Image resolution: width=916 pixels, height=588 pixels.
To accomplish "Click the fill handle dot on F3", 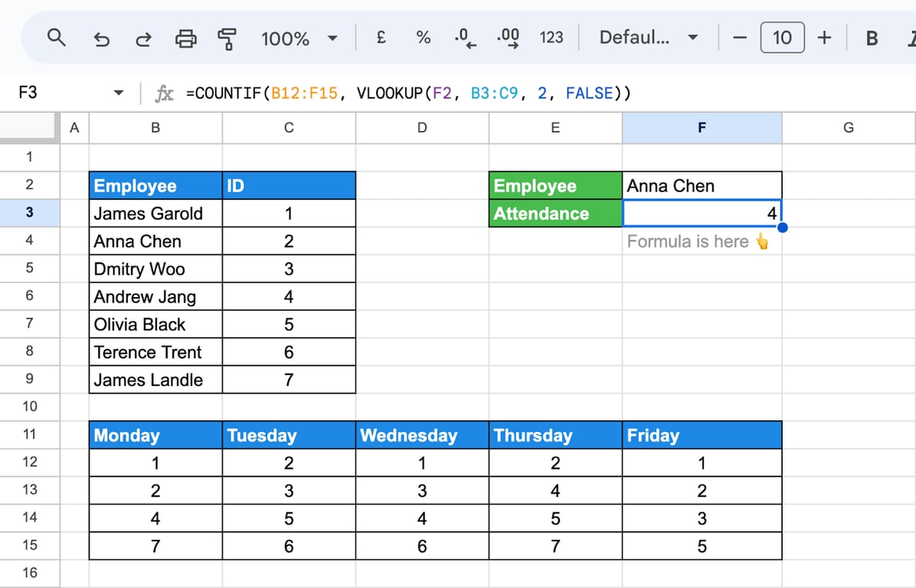I will [x=782, y=227].
